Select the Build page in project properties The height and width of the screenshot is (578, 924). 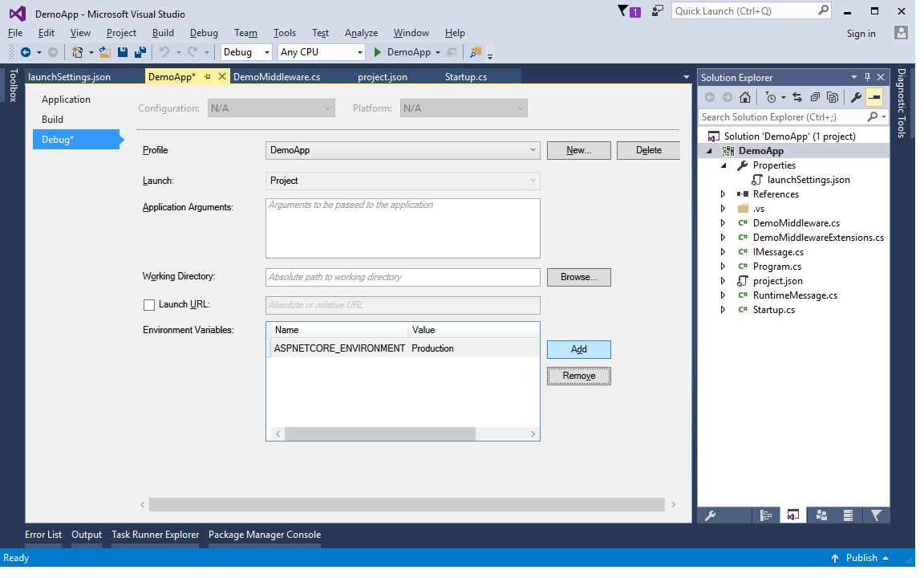point(52,120)
